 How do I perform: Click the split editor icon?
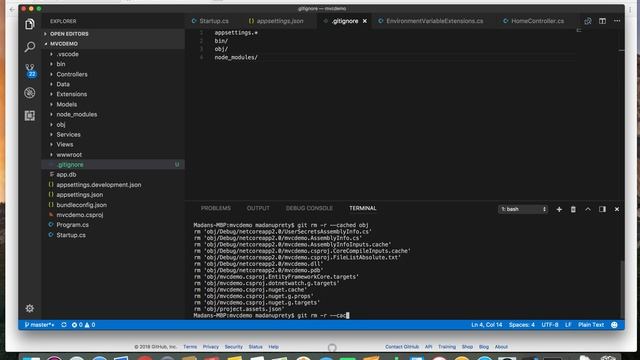(602, 21)
